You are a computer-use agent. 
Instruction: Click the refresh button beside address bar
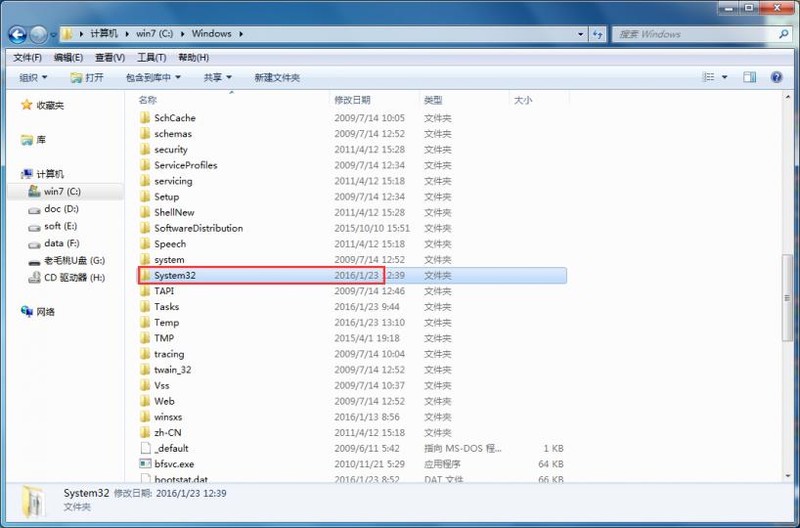tap(597, 34)
